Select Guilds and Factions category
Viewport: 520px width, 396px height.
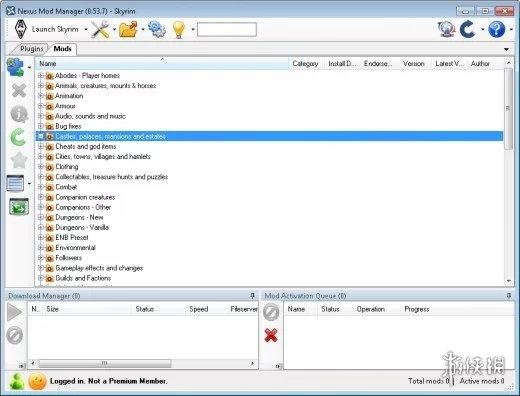(x=269, y=278)
